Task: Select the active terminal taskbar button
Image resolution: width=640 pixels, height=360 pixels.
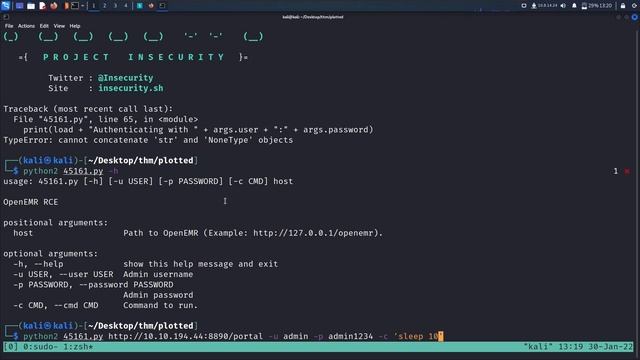Action: point(162,6)
